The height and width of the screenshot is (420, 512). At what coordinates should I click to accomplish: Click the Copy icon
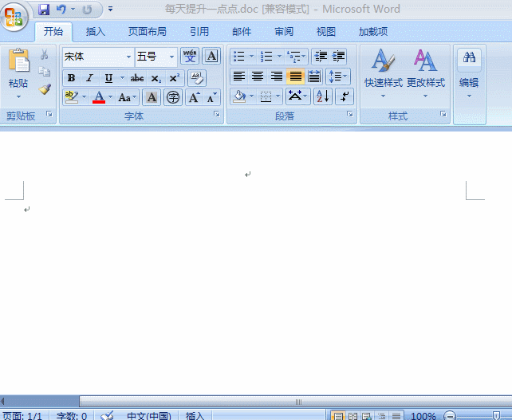pos(45,72)
